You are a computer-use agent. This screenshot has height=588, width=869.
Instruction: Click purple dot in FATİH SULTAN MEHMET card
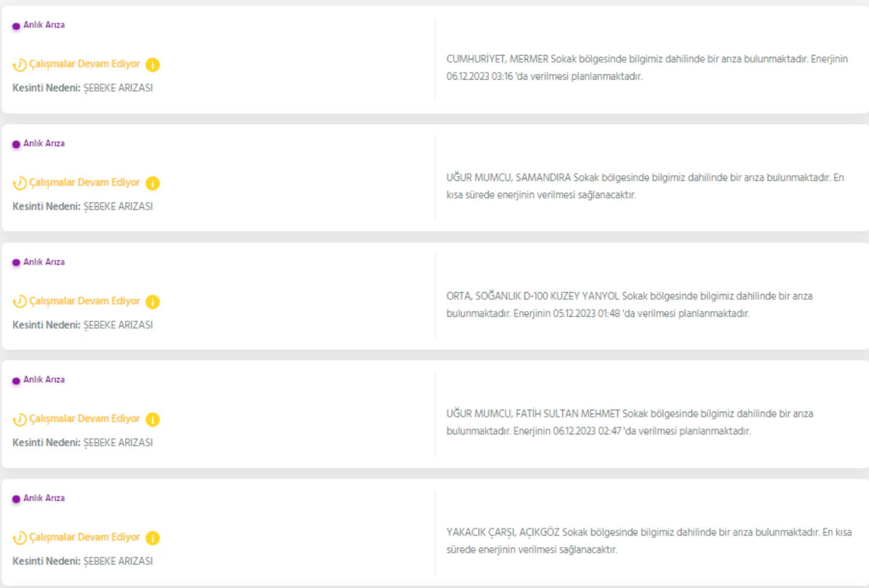point(16,381)
